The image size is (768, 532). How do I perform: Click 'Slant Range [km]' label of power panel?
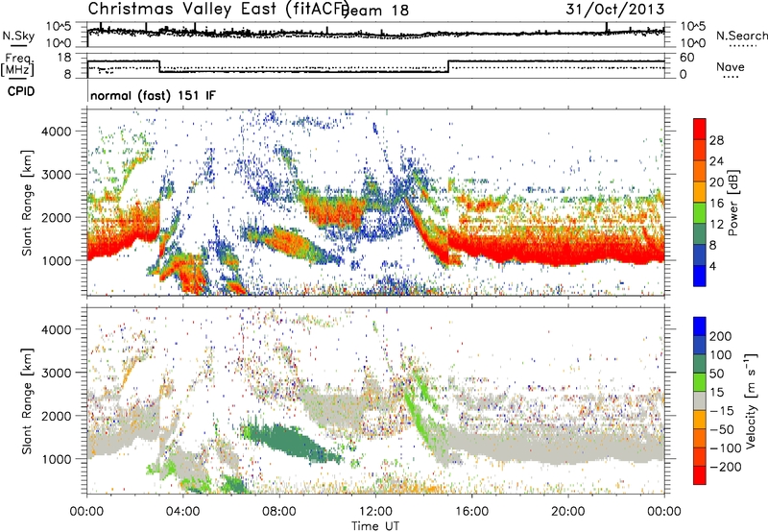[x=27, y=203]
